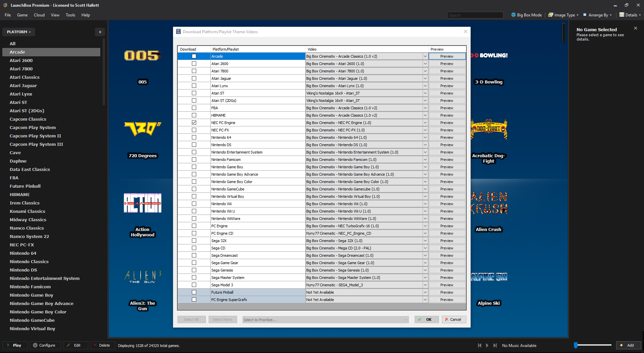Preview the Arcade theme video
This screenshot has width=644, height=353.
pyautogui.click(x=447, y=56)
